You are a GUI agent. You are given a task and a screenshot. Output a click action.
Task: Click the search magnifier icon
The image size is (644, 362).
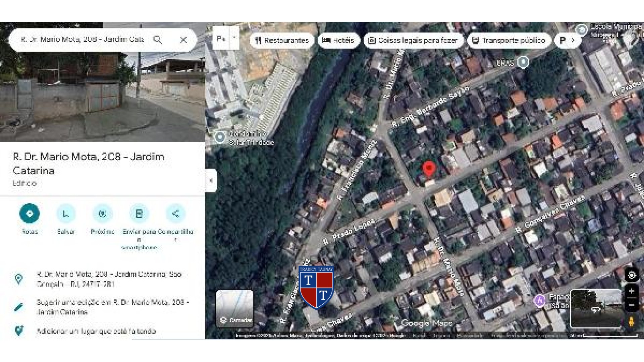pyautogui.click(x=158, y=40)
